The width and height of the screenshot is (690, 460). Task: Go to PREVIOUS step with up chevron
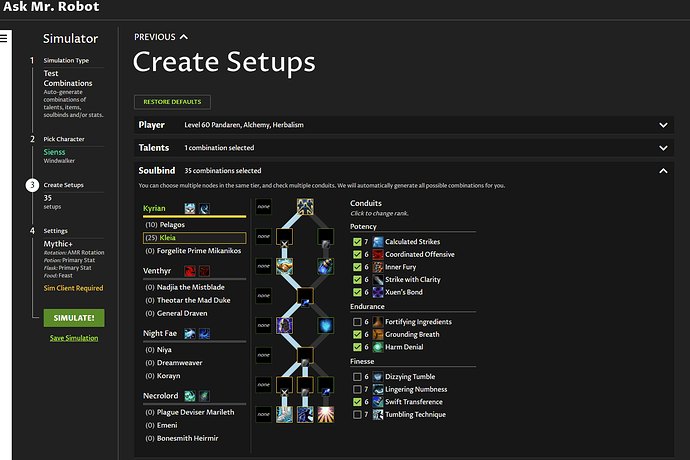point(161,37)
